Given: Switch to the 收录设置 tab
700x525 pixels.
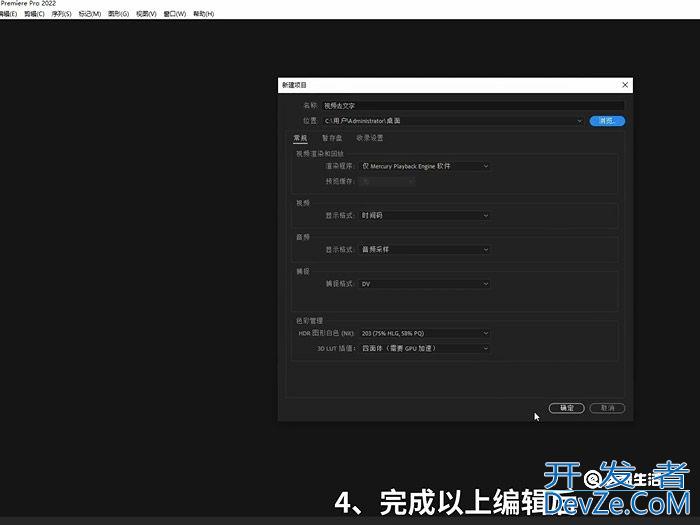Looking at the screenshot, I should click(x=370, y=138).
